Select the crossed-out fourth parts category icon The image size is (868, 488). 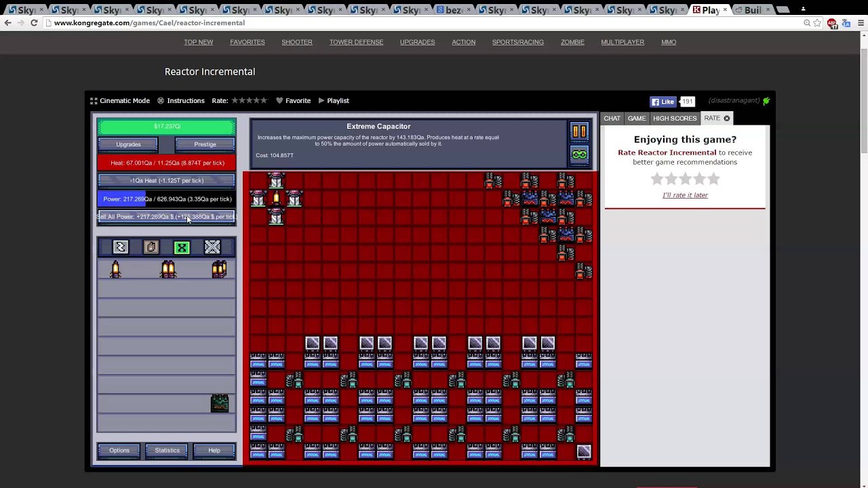(212, 247)
